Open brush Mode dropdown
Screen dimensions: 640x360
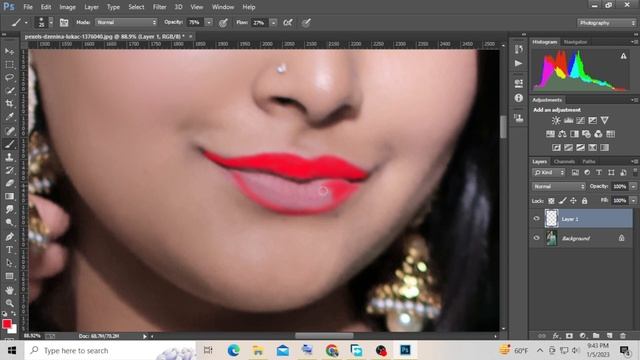coord(126,22)
